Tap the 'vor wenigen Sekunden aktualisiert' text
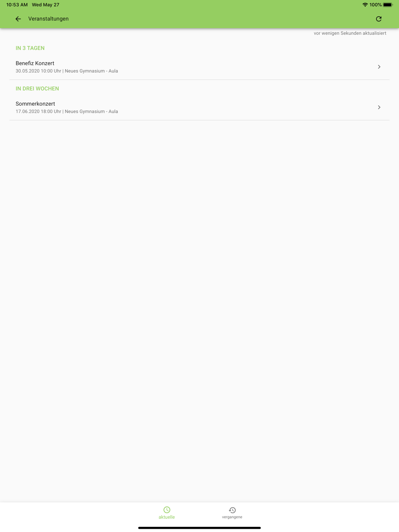399x532 pixels. (350, 33)
